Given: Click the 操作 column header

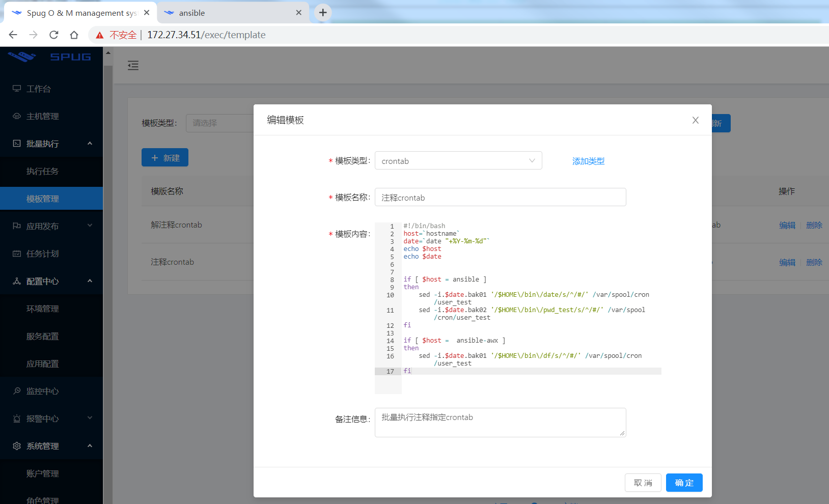Looking at the screenshot, I should pyautogui.click(x=787, y=191).
